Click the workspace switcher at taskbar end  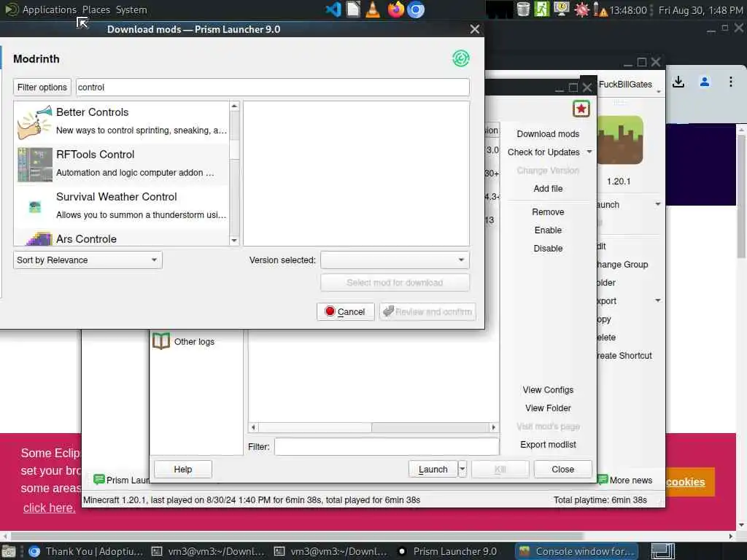point(662,551)
